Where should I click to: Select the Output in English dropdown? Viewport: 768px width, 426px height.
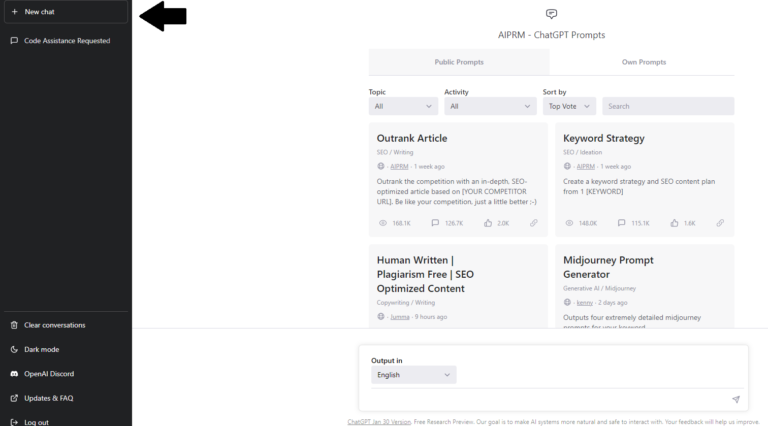(413, 375)
